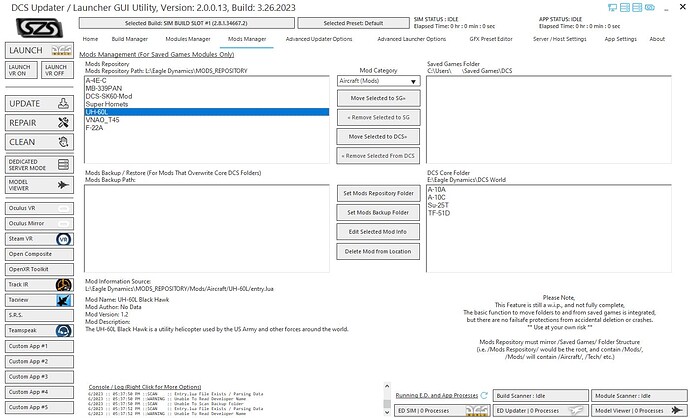Click the server rack icon on Dedicated Server Mode
This screenshot has height=418, width=690.
pos(63,165)
